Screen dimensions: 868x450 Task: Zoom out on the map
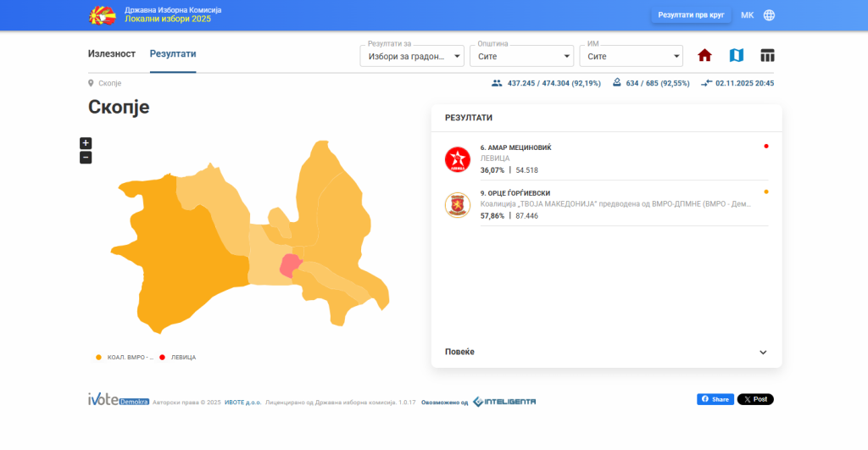pyautogui.click(x=86, y=158)
